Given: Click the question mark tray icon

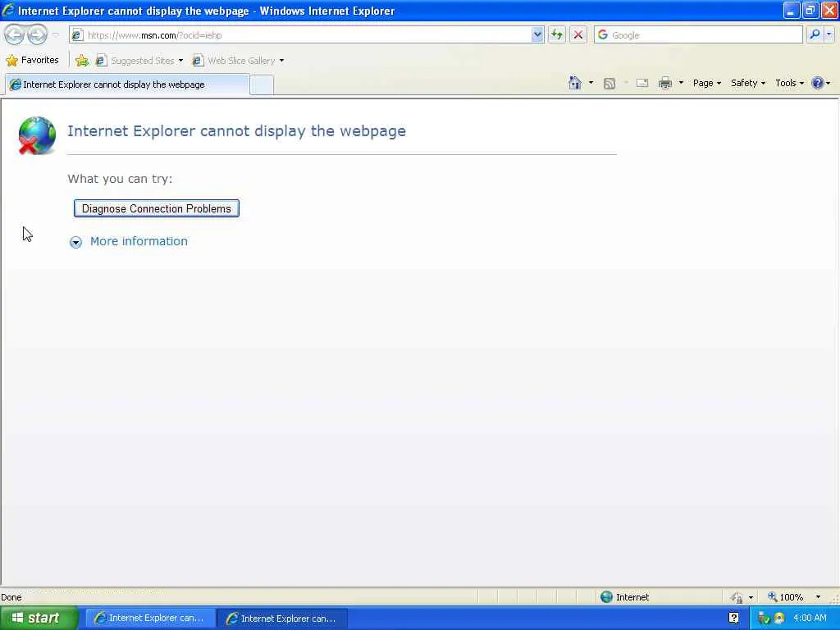Looking at the screenshot, I should (x=734, y=619).
